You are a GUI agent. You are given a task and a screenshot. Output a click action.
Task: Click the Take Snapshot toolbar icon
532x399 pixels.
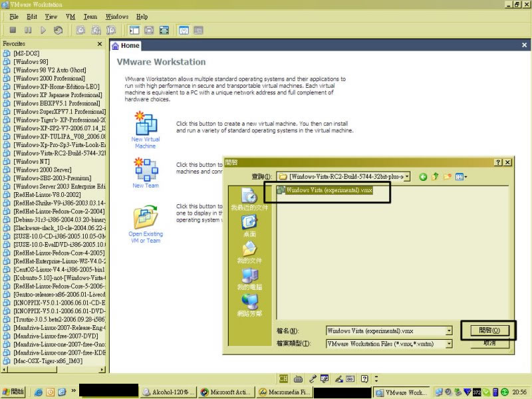[x=80, y=30]
